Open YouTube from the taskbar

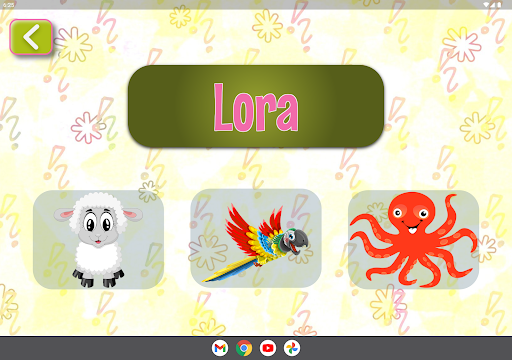coord(268,348)
